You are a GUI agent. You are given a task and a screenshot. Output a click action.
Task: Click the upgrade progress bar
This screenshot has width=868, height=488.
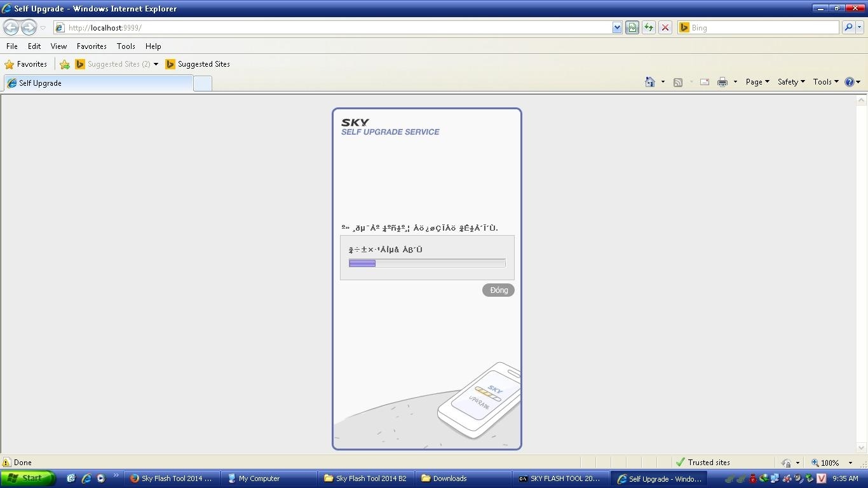[x=427, y=263]
